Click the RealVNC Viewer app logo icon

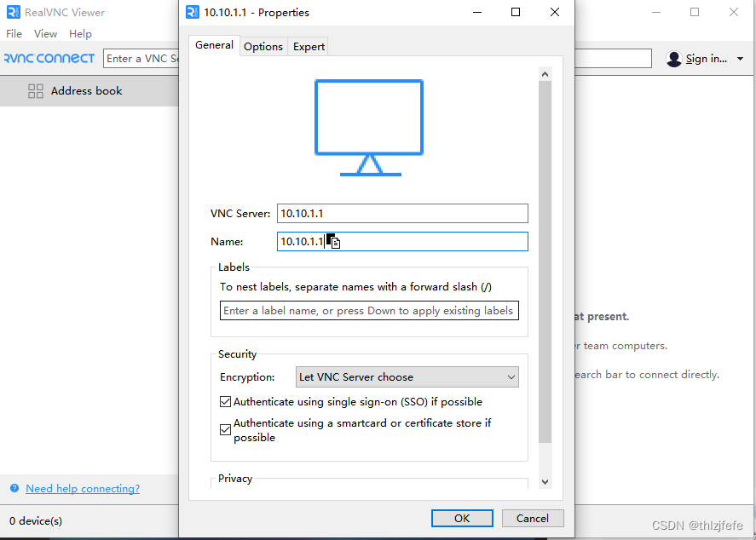pyautogui.click(x=14, y=12)
